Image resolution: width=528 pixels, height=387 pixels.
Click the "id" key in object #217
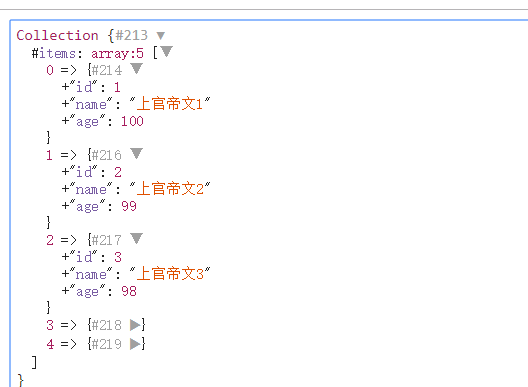84,257
